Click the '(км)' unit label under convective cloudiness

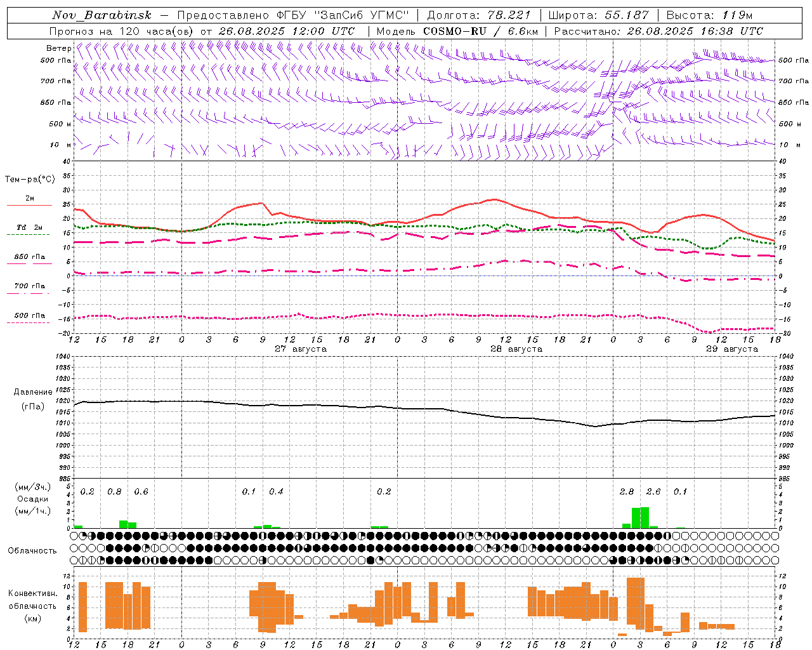(32, 618)
